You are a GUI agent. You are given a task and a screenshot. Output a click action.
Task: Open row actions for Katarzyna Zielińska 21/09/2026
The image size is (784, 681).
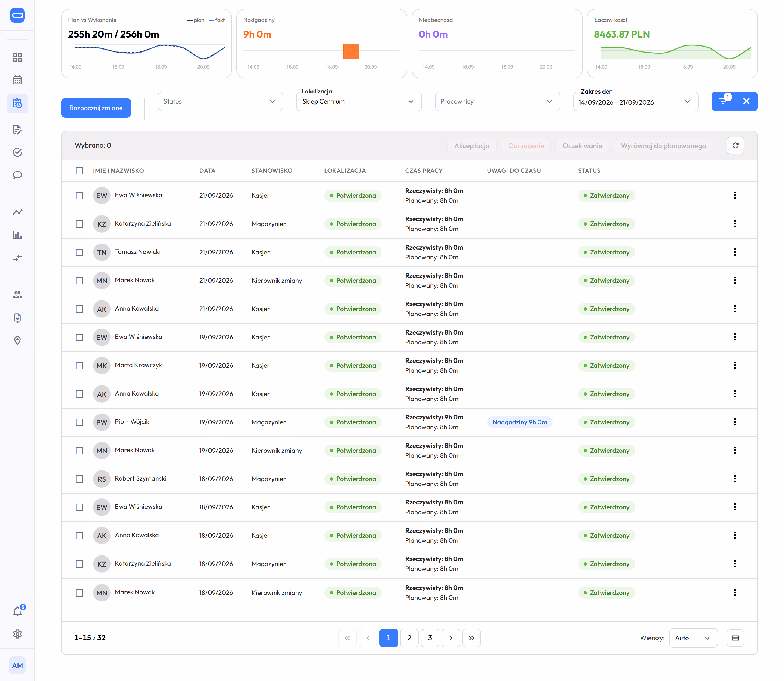[x=735, y=224]
